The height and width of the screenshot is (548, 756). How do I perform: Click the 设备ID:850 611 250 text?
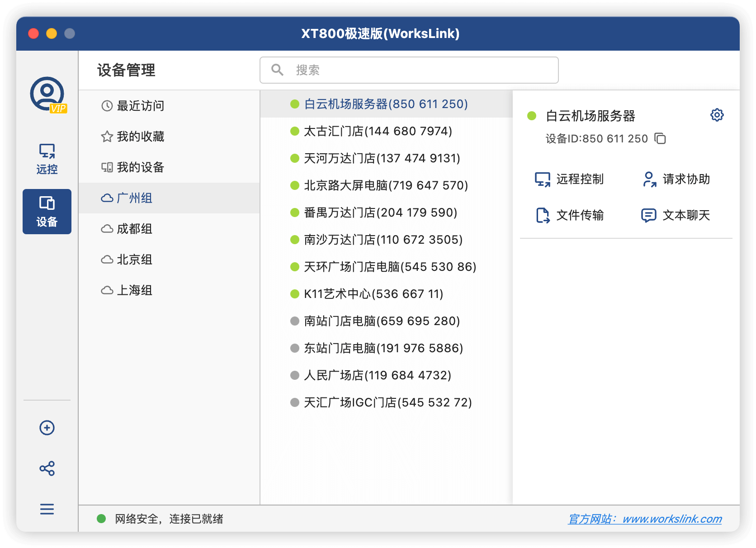point(597,138)
